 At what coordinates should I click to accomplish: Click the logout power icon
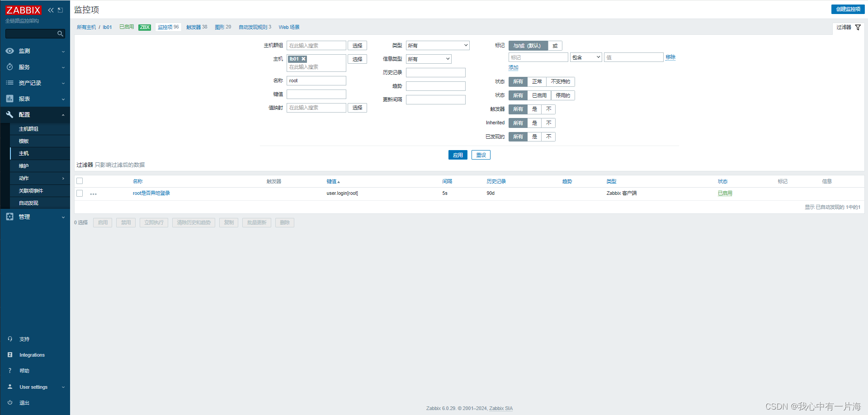pos(10,403)
